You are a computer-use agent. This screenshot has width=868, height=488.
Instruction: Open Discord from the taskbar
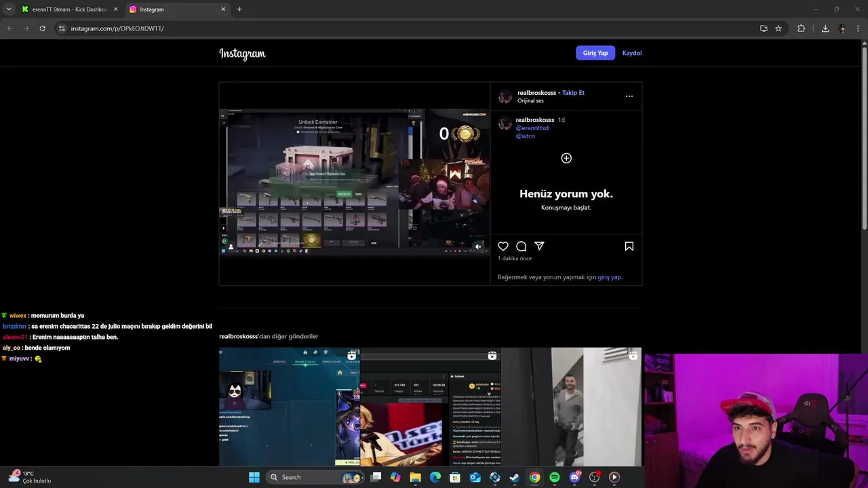point(574,477)
